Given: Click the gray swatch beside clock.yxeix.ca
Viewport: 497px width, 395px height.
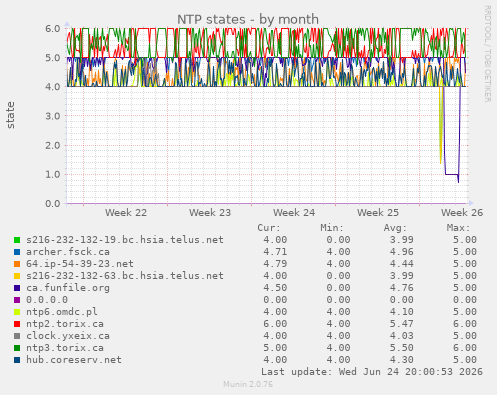Looking at the screenshot, I should (17, 336).
